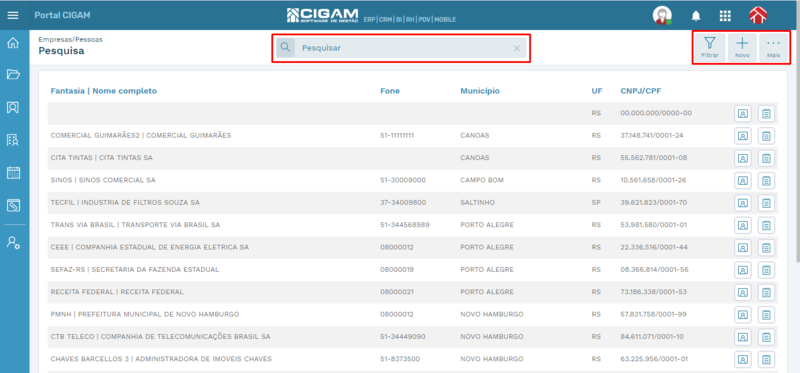Select the TECFIL | INDUSTRIA DE FILTROS SOUZA SA row
This screenshot has height=373, width=800.
pos(413,203)
